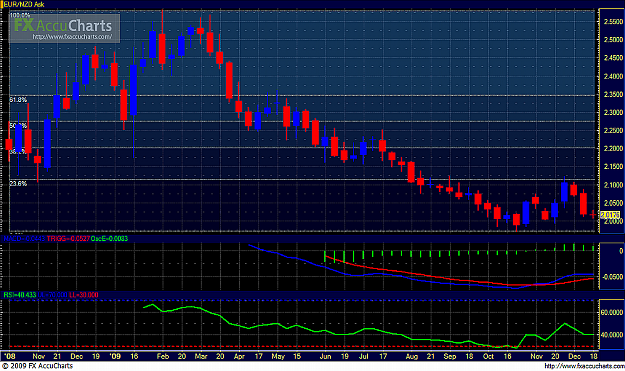Click the May label on date axis

[x=278, y=356]
